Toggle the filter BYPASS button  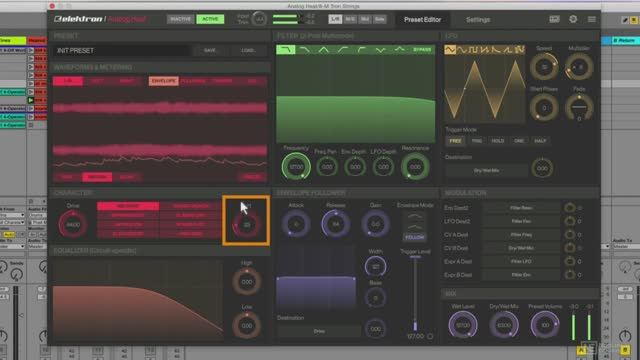[x=422, y=50]
